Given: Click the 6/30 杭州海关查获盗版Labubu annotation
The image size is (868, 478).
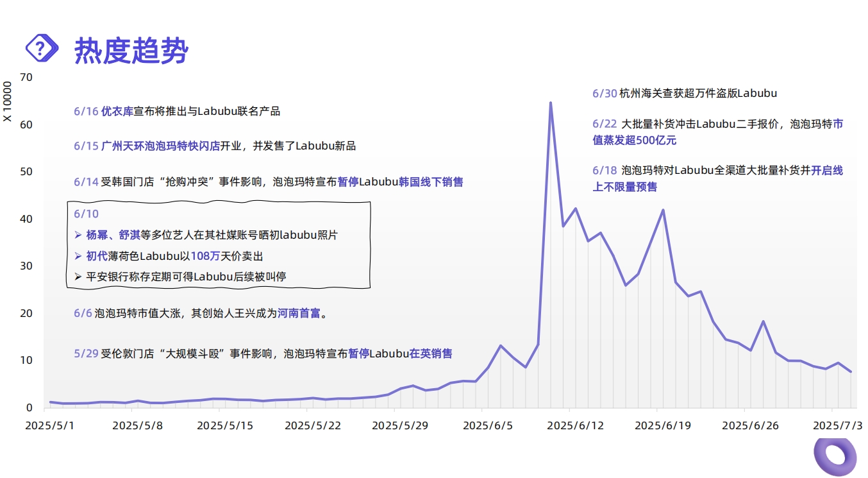Looking at the screenshot, I should coord(685,93).
